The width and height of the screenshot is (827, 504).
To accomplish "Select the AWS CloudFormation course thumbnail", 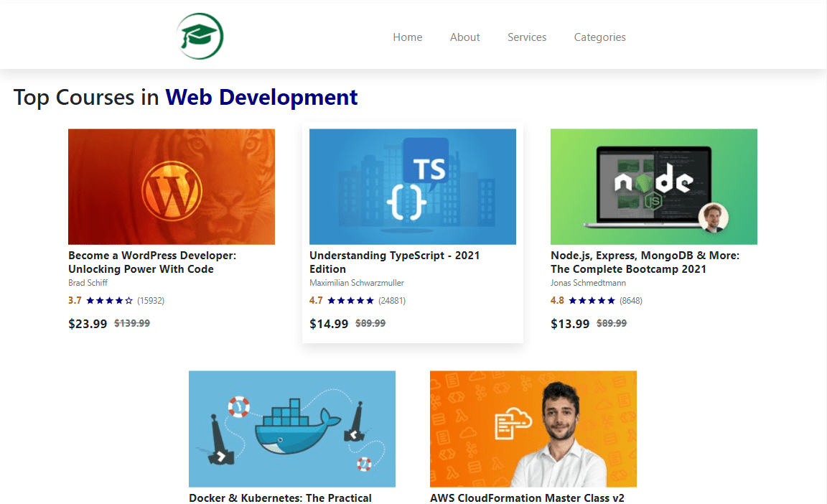I will (x=533, y=429).
